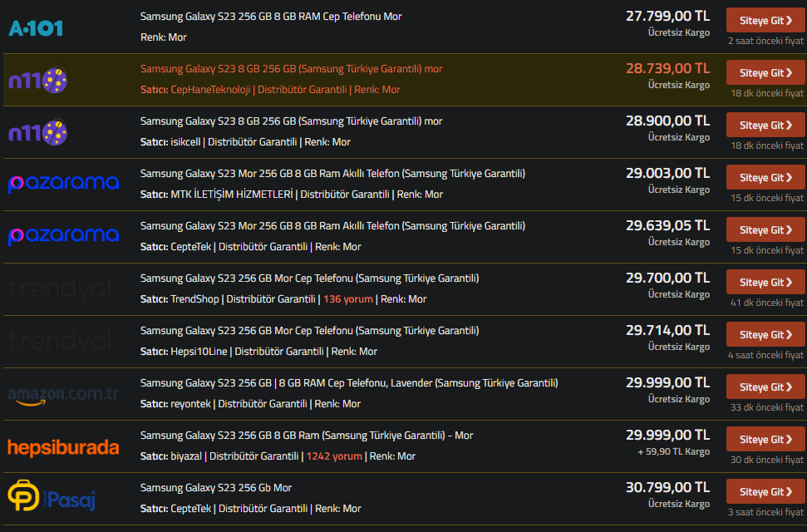Go to site for Amazon reyontek offer
The width and height of the screenshot is (807, 532).
click(765, 387)
